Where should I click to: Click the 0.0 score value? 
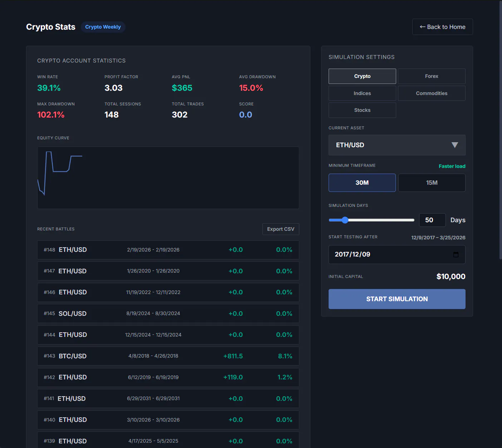(246, 115)
